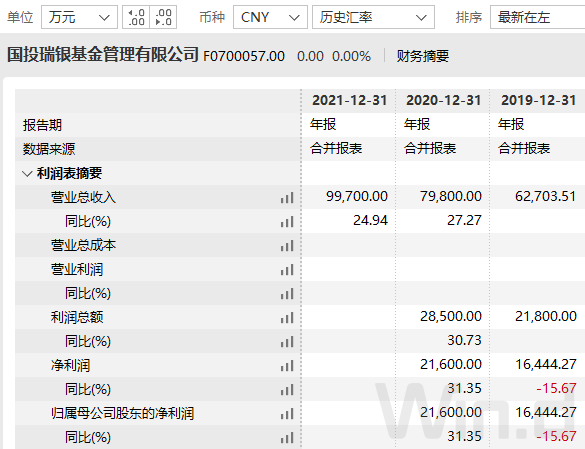This screenshot has width=585, height=449.
Task: Click the 报告期 row label
Action: (42, 125)
